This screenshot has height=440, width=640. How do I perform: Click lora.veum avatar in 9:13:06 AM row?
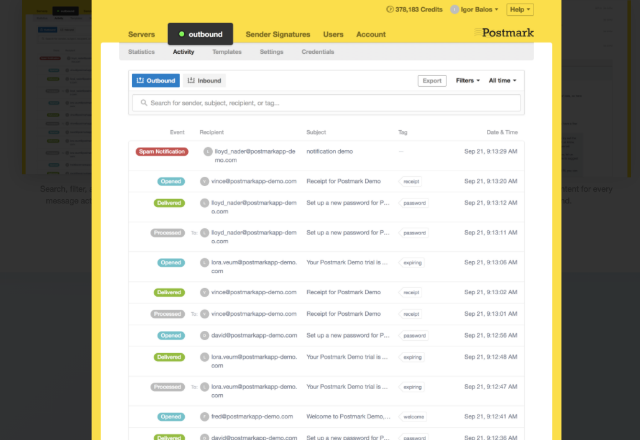pyautogui.click(x=204, y=262)
